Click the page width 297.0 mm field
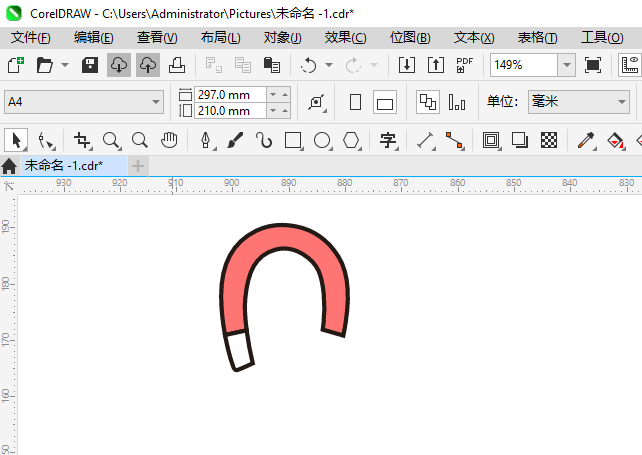Viewport: 642px width, 455px height. [x=231, y=95]
